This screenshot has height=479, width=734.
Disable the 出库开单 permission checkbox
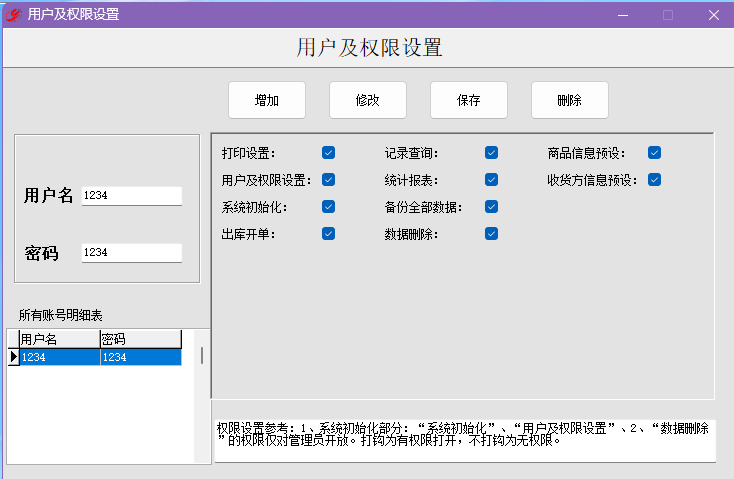(329, 234)
